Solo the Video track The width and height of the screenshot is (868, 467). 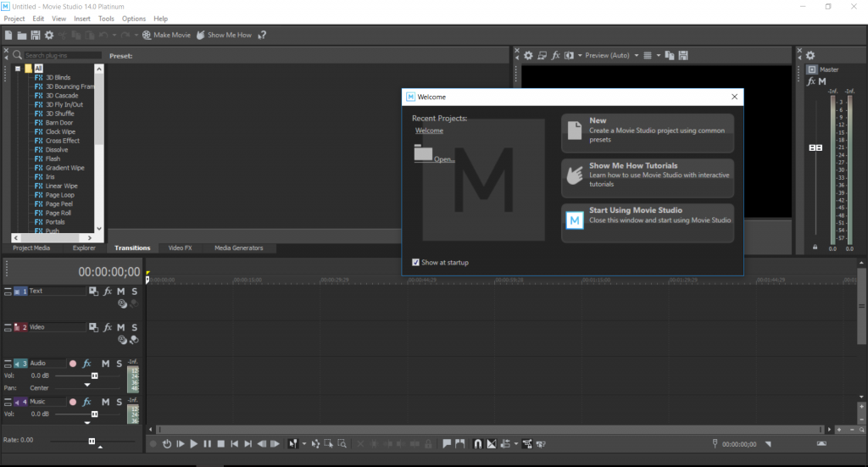[135, 327]
